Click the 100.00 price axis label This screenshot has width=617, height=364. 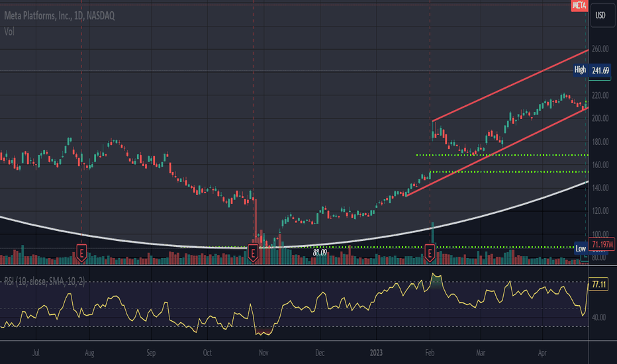pos(600,234)
